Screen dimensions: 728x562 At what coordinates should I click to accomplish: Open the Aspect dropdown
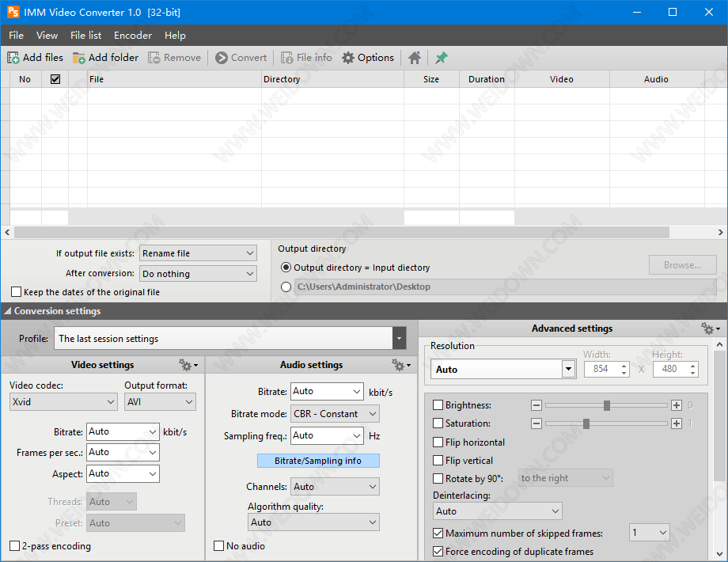click(x=123, y=474)
